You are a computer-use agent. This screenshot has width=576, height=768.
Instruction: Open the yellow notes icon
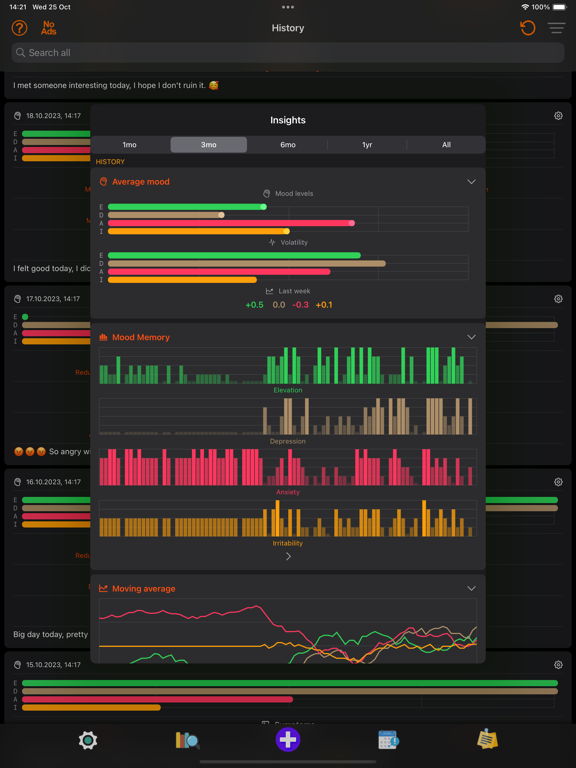pyautogui.click(x=487, y=739)
